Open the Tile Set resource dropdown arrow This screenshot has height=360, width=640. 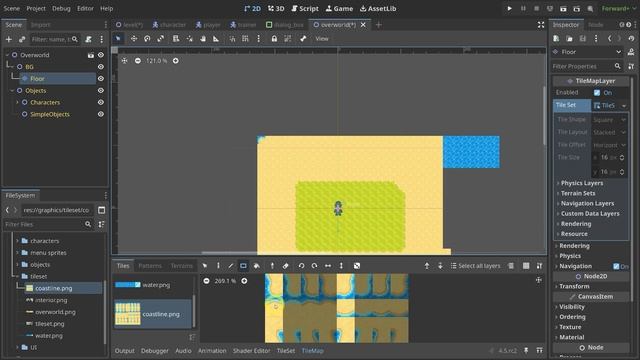click(624, 105)
